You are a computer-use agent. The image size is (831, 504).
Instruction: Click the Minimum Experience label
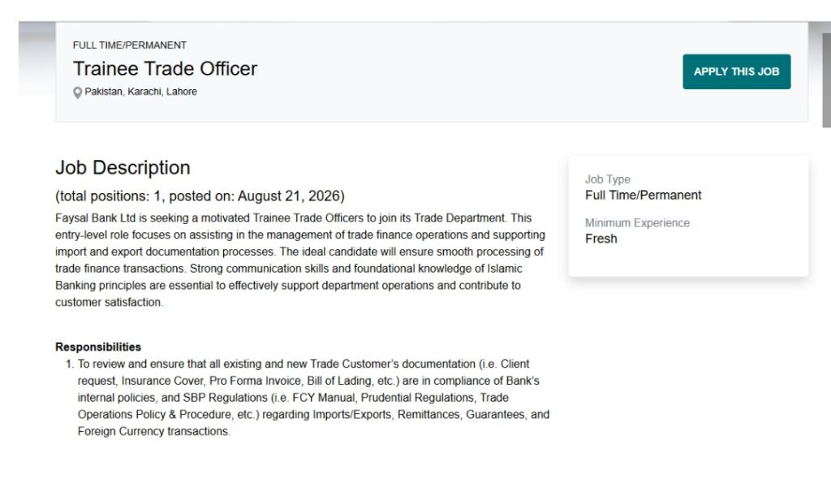[637, 223]
